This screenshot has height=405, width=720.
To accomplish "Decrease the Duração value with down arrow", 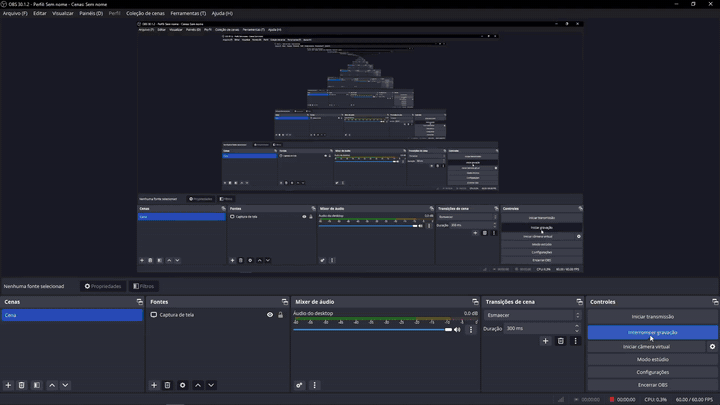I will (577, 331).
